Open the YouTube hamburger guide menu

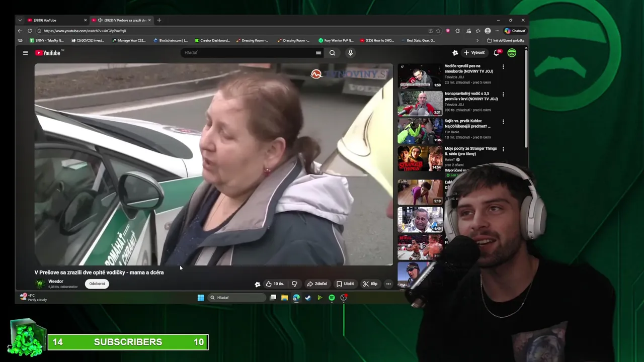[x=25, y=53]
